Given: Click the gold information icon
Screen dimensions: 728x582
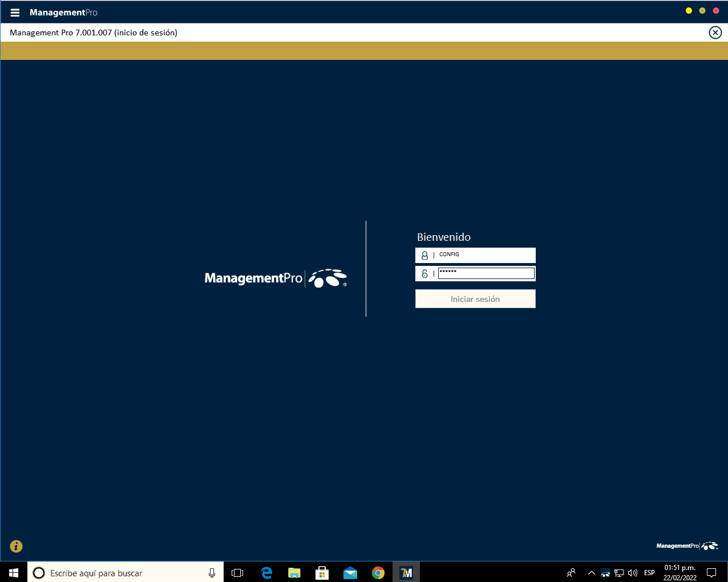Looking at the screenshot, I should 17,546.
